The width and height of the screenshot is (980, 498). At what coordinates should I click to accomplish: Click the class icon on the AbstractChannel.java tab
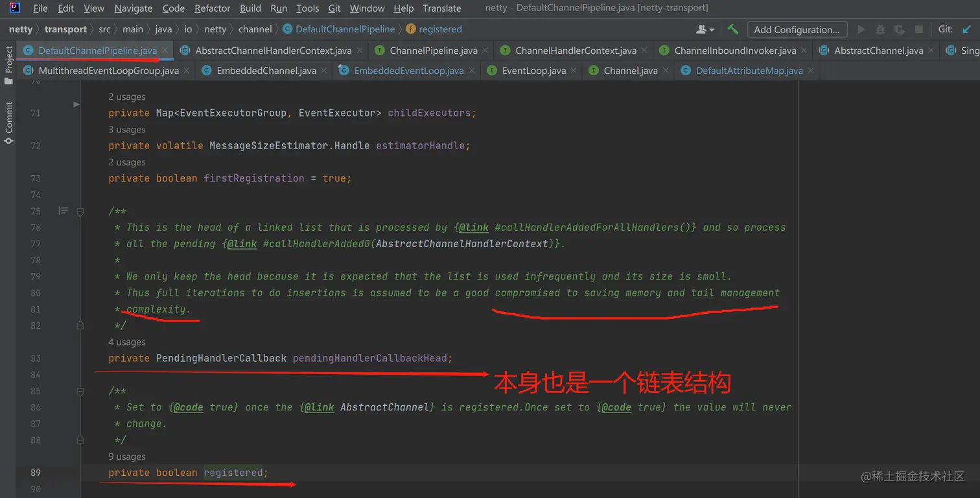click(824, 50)
